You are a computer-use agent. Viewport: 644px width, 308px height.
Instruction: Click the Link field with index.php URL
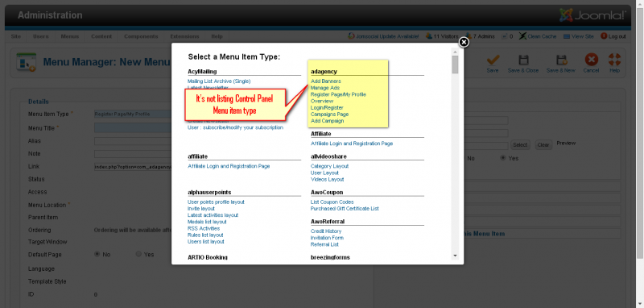coord(133,167)
